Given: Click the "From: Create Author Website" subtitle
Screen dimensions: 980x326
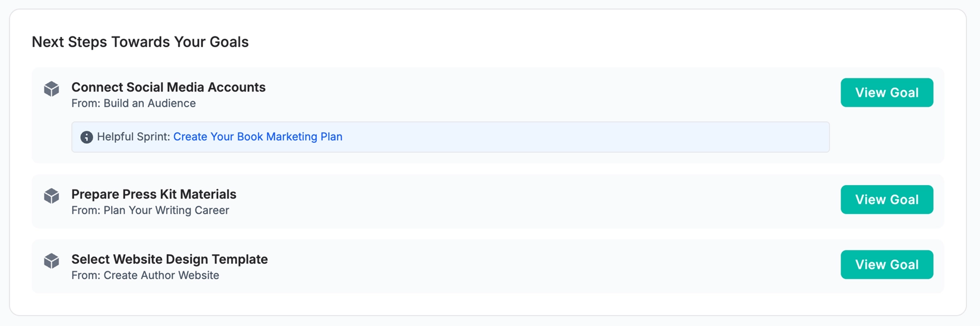Looking at the screenshot, I should 145,275.
